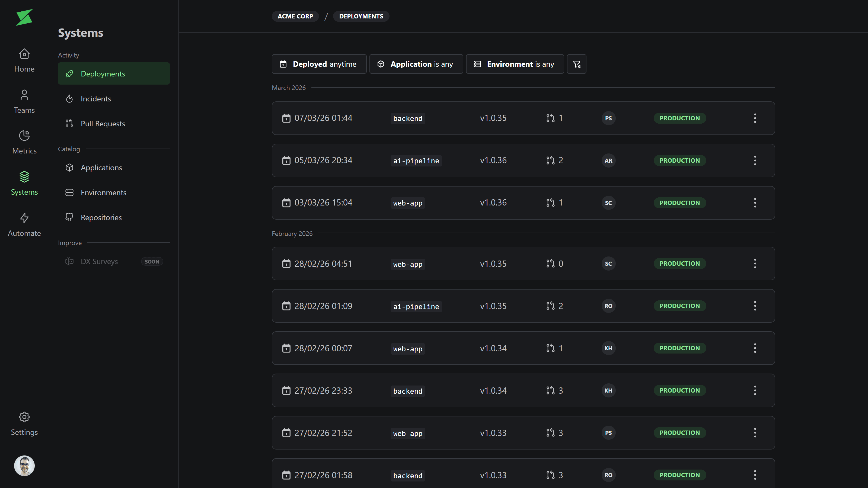Open Metrics from the navigation rail
Viewport: 868px width, 488px height.
tap(24, 142)
